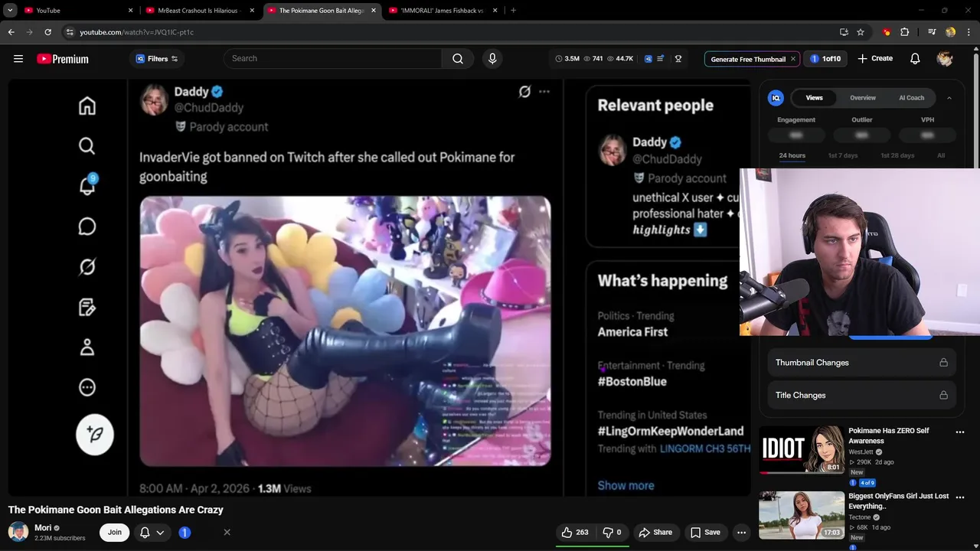Dismiss the Generate Free Thumbnail chip

(793, 59)
